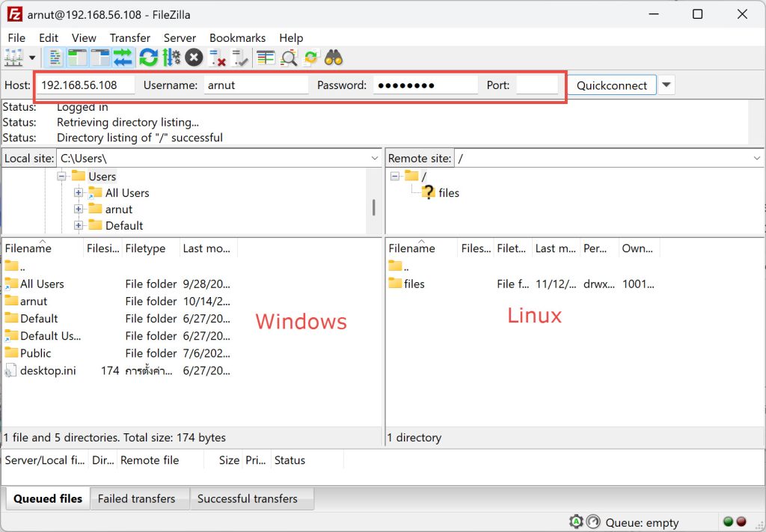Cancel current operation with the X icon
The width and height of the screenshot is (766, 532).
pos(194,58)
